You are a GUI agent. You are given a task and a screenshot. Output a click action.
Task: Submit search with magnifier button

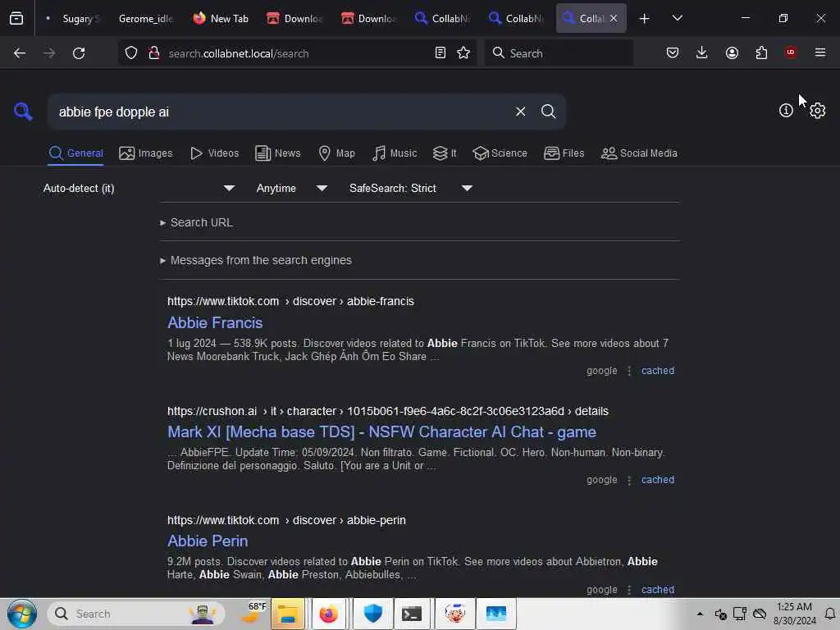pos(548,112)
